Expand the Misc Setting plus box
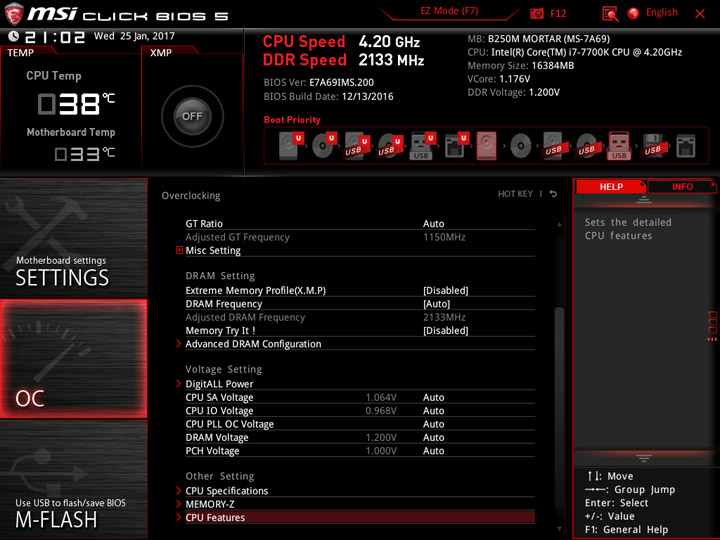 click(x=179, y=250)
